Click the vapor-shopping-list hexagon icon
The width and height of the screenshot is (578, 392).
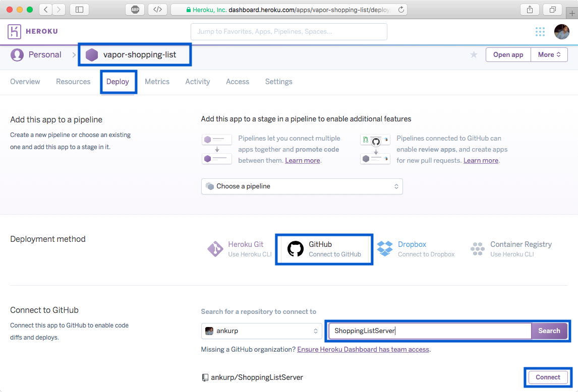(92, 55)
